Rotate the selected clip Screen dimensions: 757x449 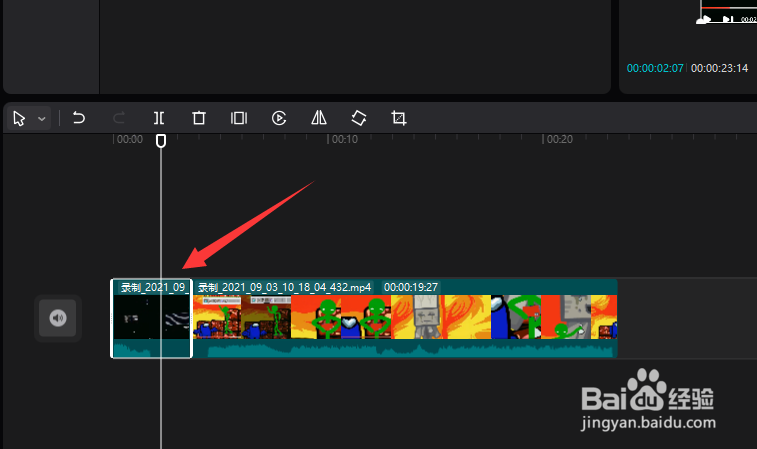(359, 118)
